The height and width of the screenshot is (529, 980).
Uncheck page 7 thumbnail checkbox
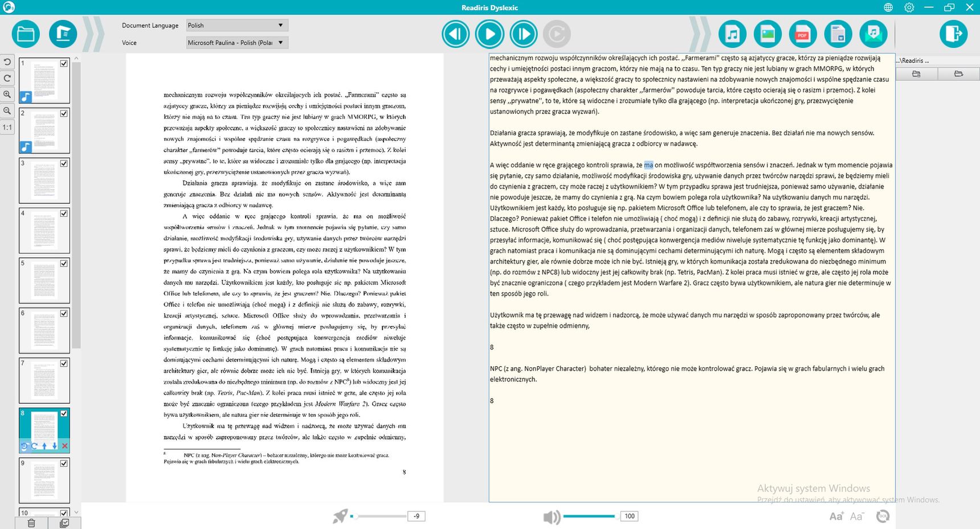pyautogui.click(x=64, y=363)
